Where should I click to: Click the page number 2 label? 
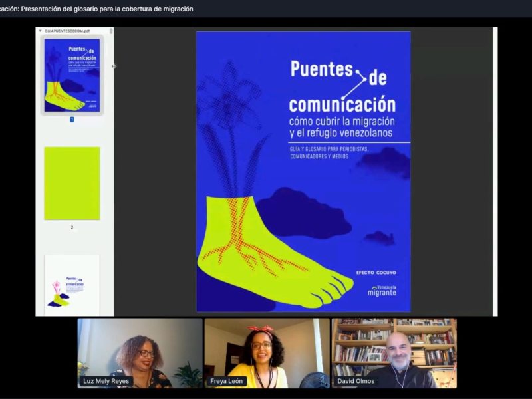click(x=72, y=227)
